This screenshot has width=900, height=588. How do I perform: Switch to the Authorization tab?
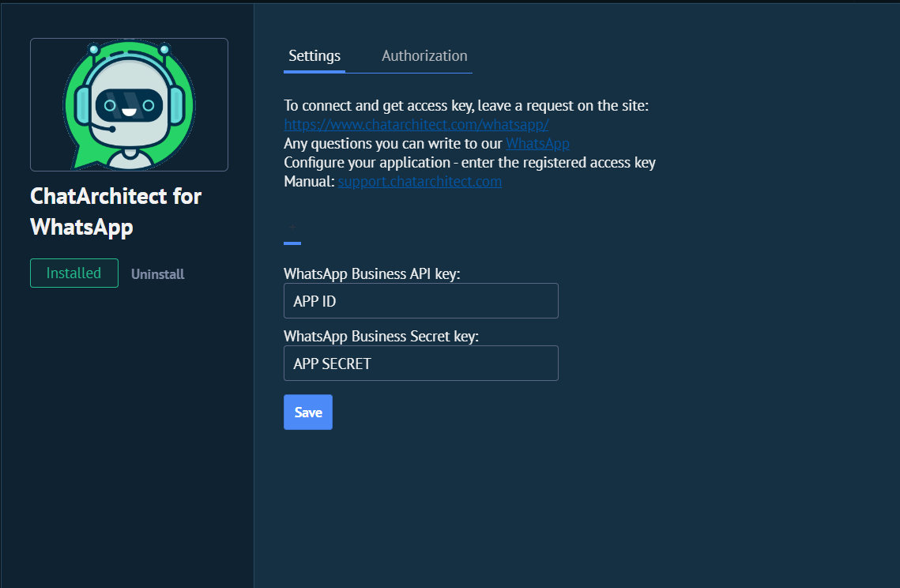pos(424,55)
